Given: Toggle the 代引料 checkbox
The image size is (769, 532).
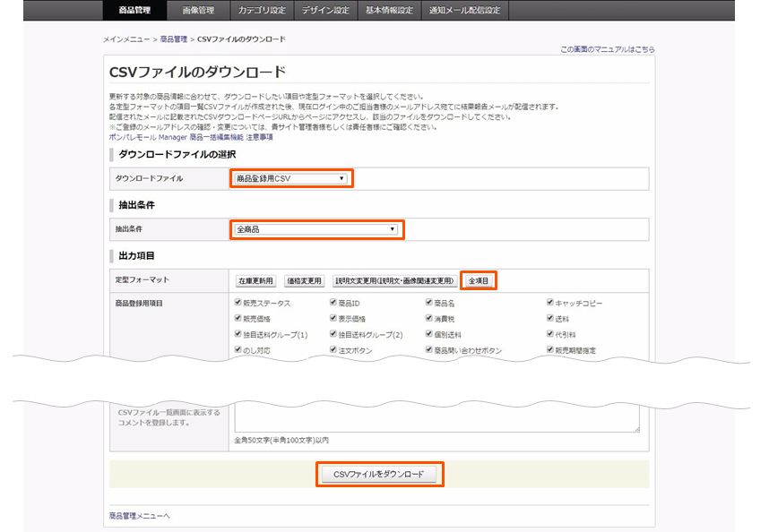Looking at the screenshot, I should 549,333.
